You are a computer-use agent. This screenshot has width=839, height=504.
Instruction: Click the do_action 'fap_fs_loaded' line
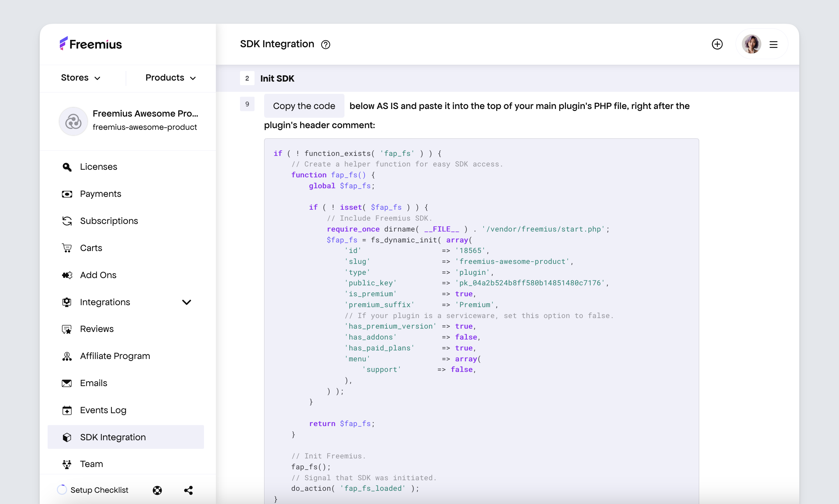click(355, 488)
